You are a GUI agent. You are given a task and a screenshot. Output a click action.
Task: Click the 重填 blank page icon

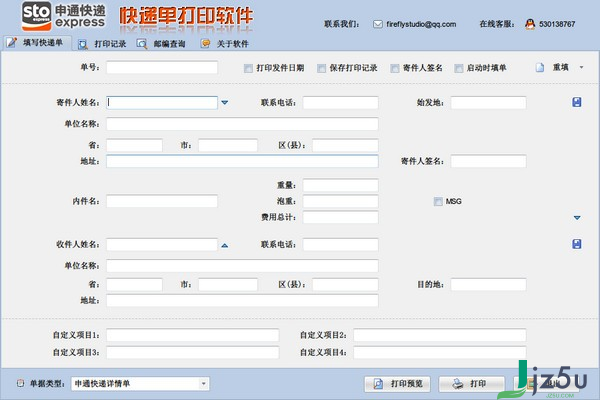[x=540, y=68]
